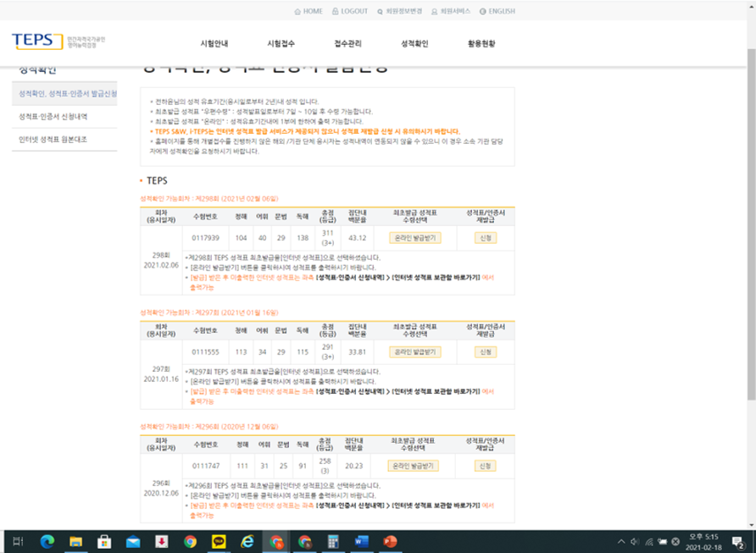Viewport: 756px width, 553px height.
Task: Click the page's vertical scrollbar
Action: (x=749, y=212)
